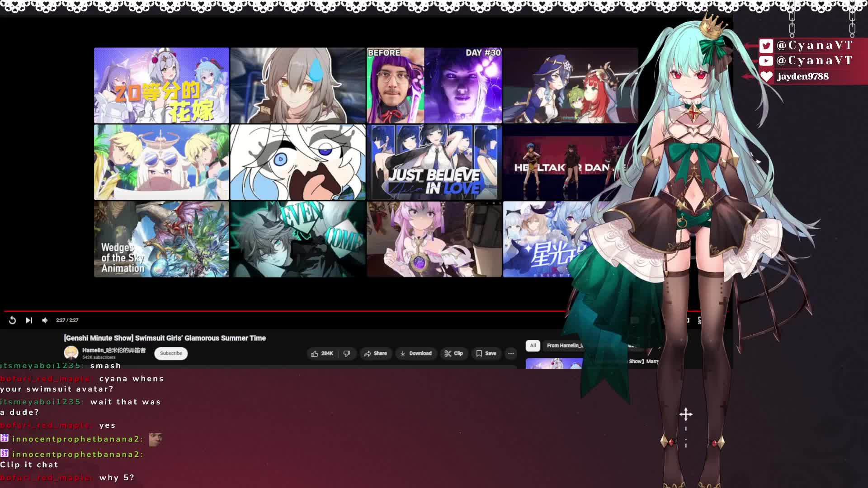868x488 pixels.
Task: Click the 'jayden9788' follower name
Action: (803, 76)
